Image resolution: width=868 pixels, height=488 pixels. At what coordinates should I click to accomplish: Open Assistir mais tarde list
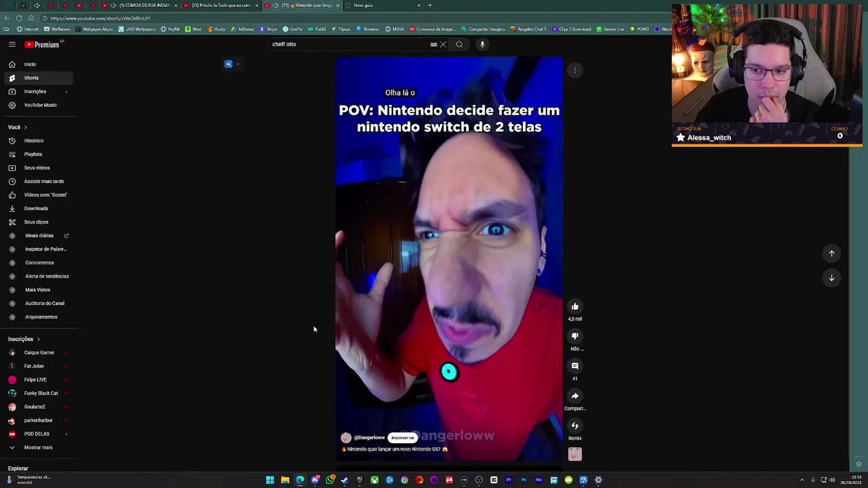pyautogui.click(x=37, y=182)
